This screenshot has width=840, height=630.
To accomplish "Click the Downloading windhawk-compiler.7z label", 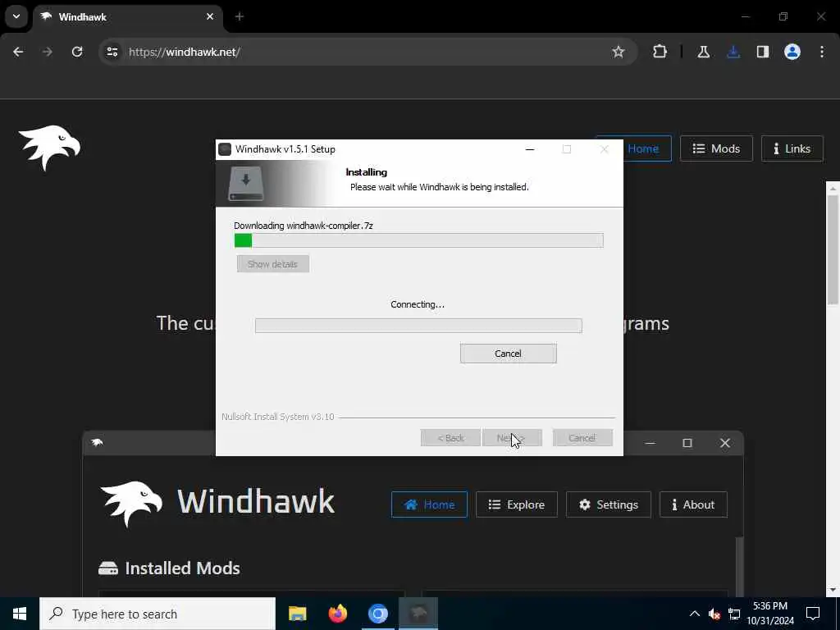I will [304, 226].
